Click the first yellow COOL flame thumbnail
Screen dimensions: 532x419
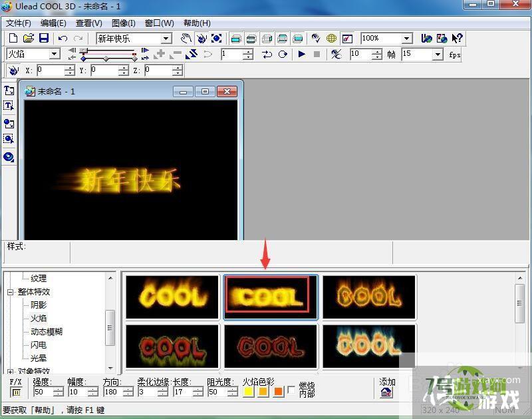coord(172,297)
